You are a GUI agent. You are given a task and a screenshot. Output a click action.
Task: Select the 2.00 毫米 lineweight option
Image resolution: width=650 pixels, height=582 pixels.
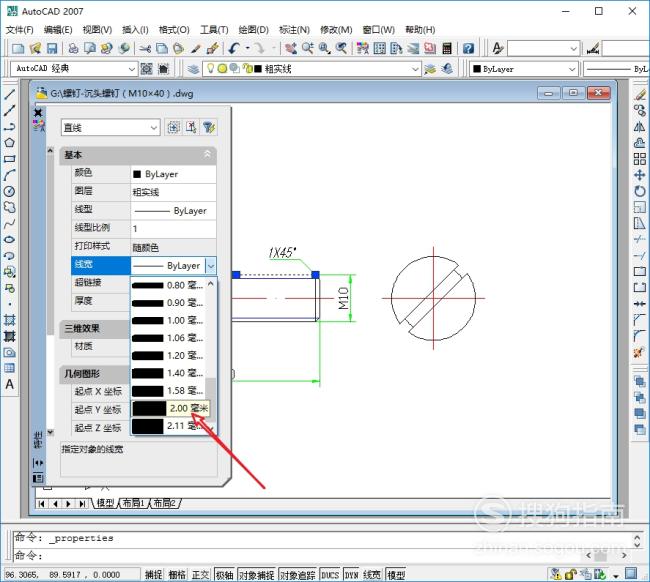point(170,408)
